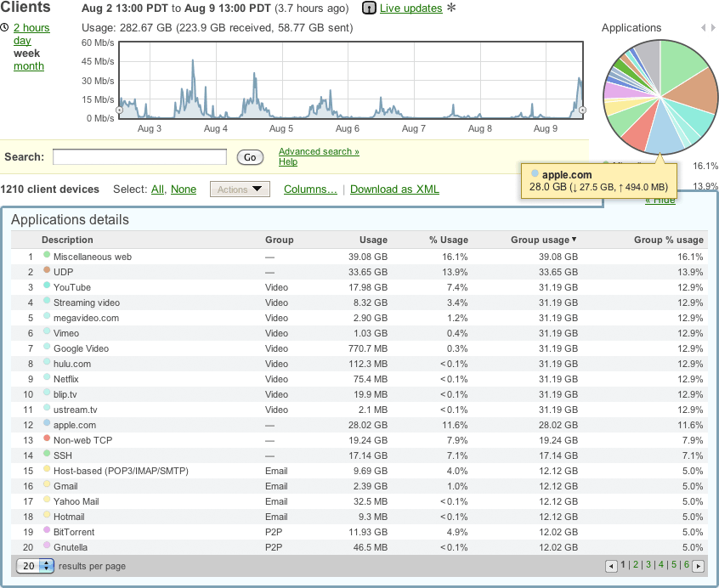The height and width of the screenshot is (588, 719).
Task: Click the clock icon beside 2 hours
Action: 4,27
